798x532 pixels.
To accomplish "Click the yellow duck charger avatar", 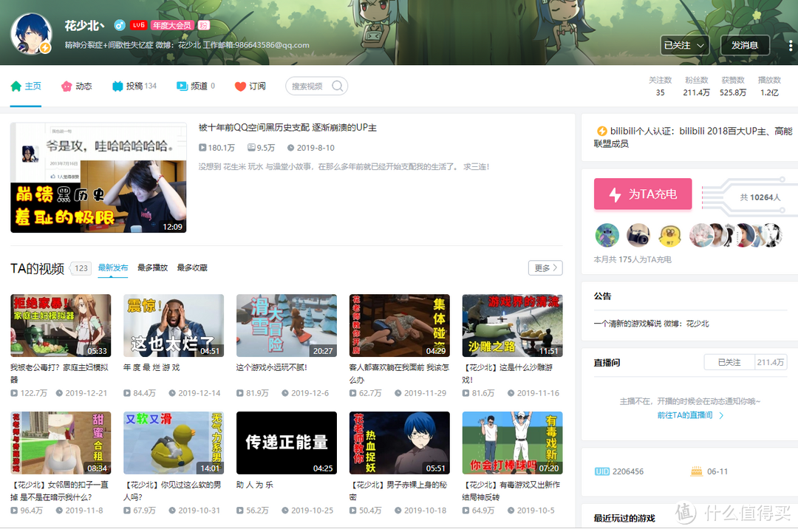I will click(669, 235).
